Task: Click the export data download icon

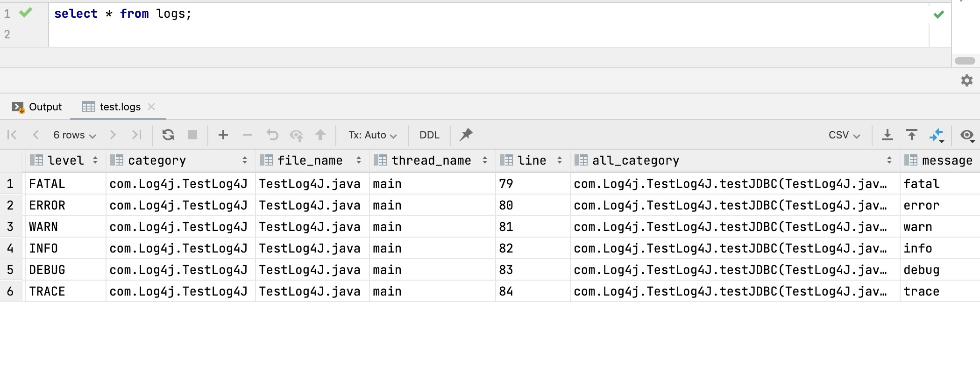Action: (887, 135)
